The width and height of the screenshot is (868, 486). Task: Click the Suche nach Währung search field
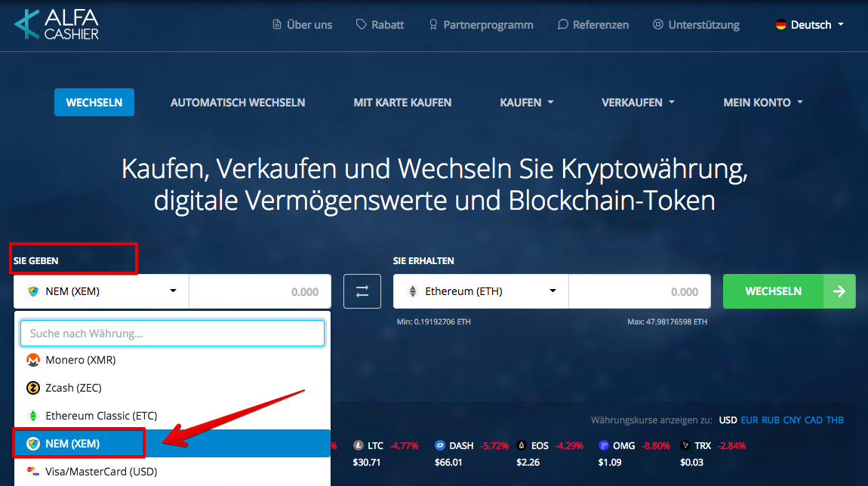point(172,334)
